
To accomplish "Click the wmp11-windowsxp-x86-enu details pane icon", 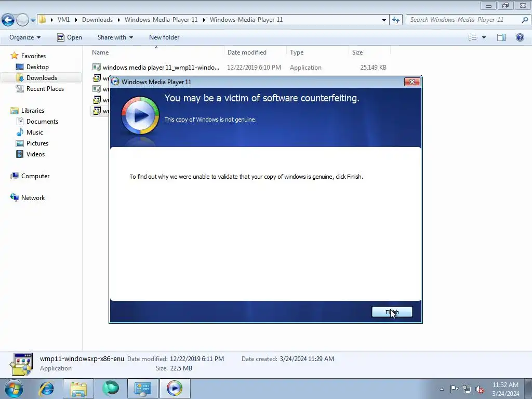I will pyautogui.click(x=21, y=364).
